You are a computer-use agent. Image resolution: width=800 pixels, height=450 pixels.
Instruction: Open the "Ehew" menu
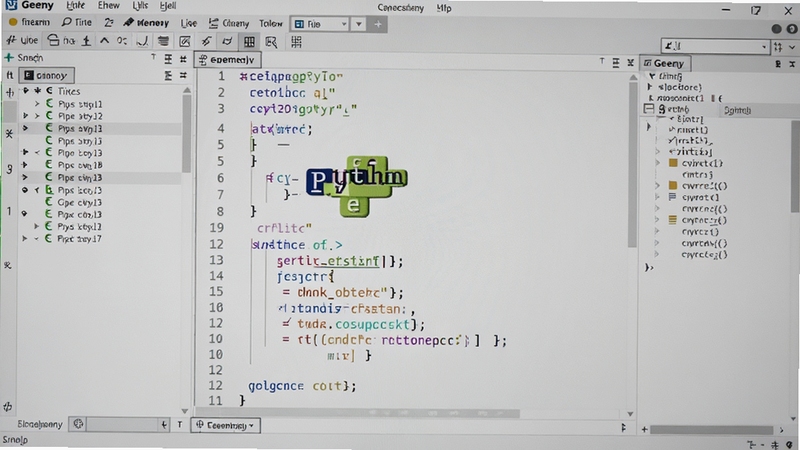tap(108, 6)
